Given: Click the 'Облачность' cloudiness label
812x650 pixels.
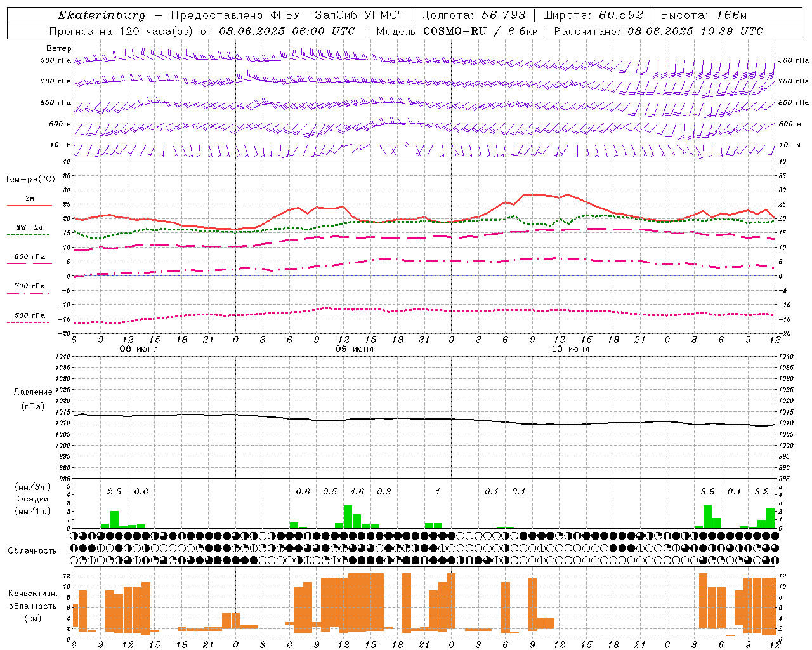Looking at the screenshot, I should pyautogui.click(x=32, y=550).
